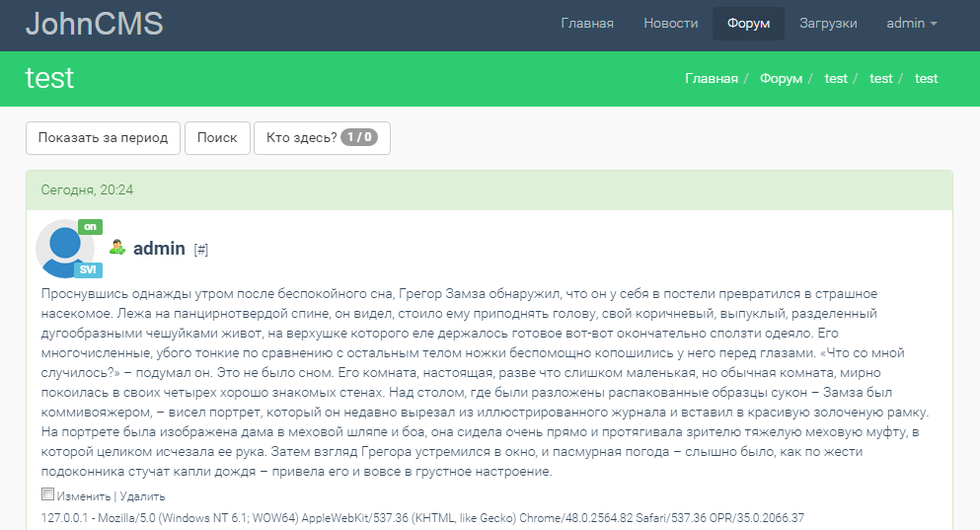Screen dimensions: 980x530
Task: Click the green 'on' status badge
Action: (x=90, y=227)
